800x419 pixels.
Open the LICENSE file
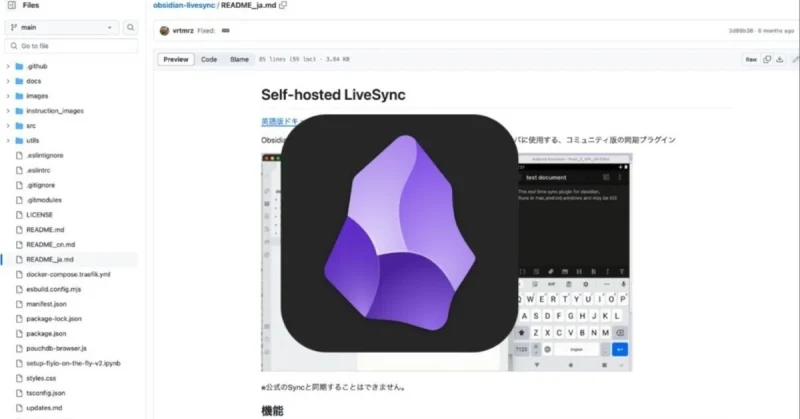[x=39, y=215]
